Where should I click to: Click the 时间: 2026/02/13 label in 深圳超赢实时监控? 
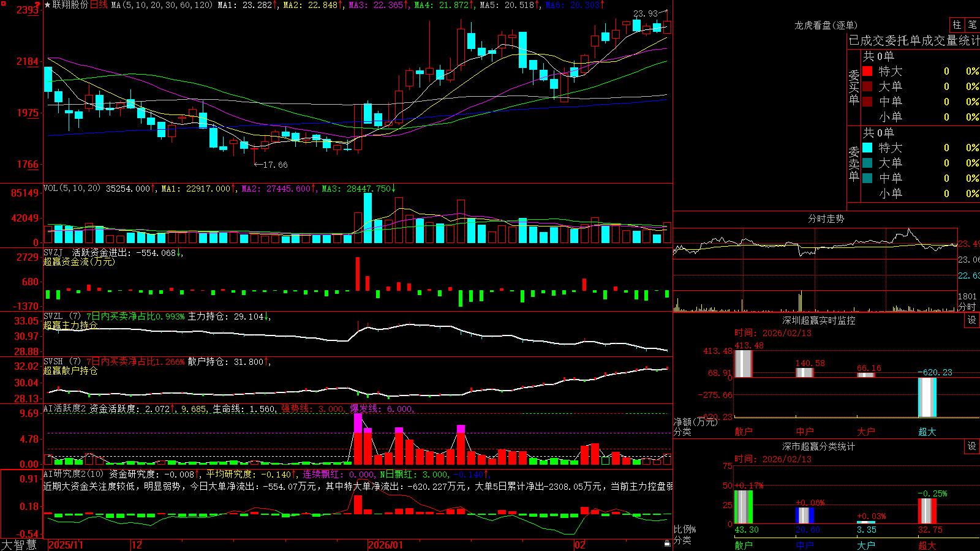(x=773, y=333)
